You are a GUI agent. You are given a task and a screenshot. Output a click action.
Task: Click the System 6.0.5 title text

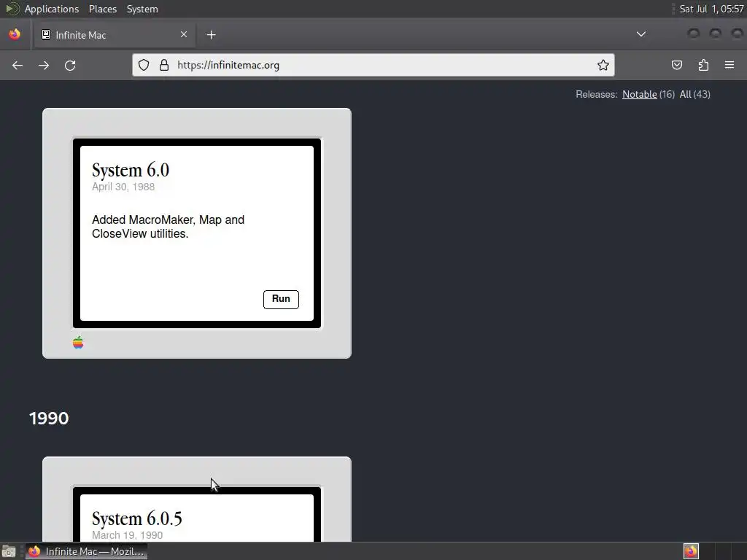coord(136,518)
